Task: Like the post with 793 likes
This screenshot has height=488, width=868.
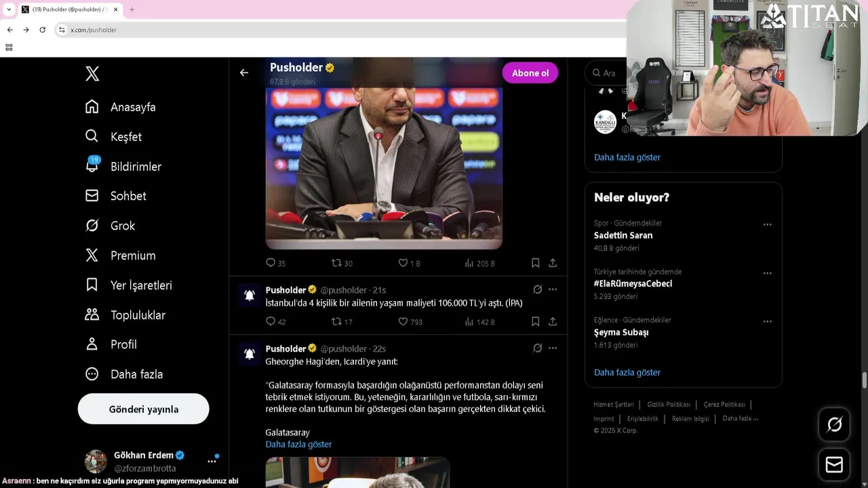Action: (x=410, y=322)
